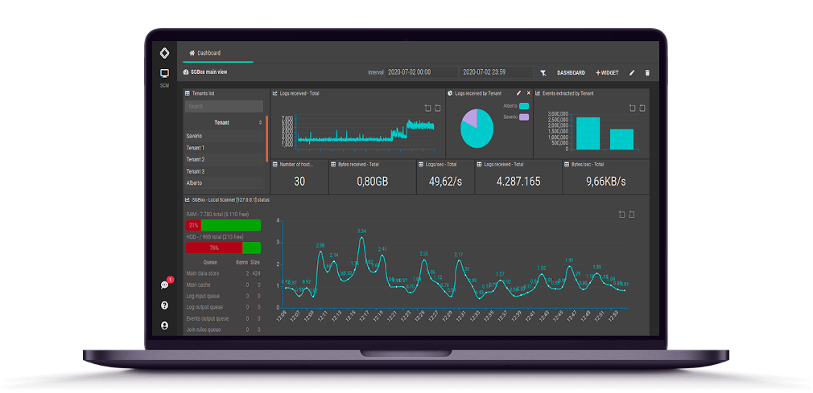Click first export icon of Events extracted chart

pyautogui.click(x=632, y=108)
